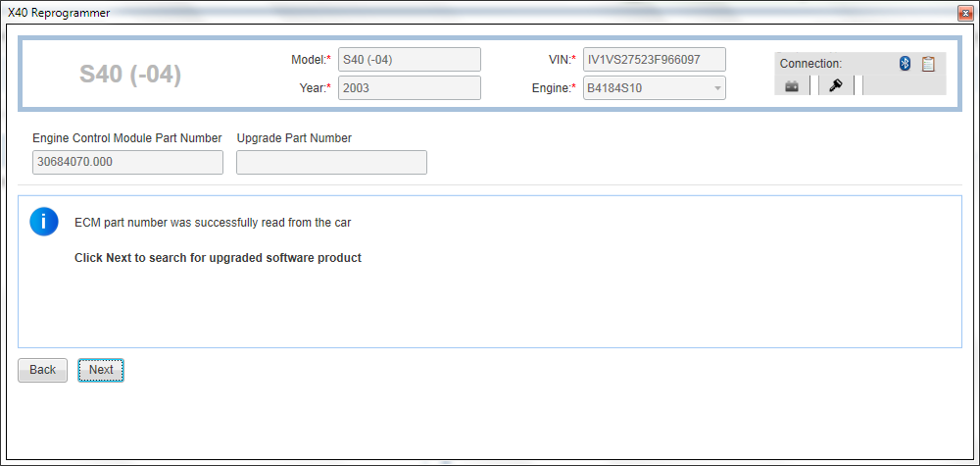Click the empty Upgrade Part Number field

click(331, 162)
